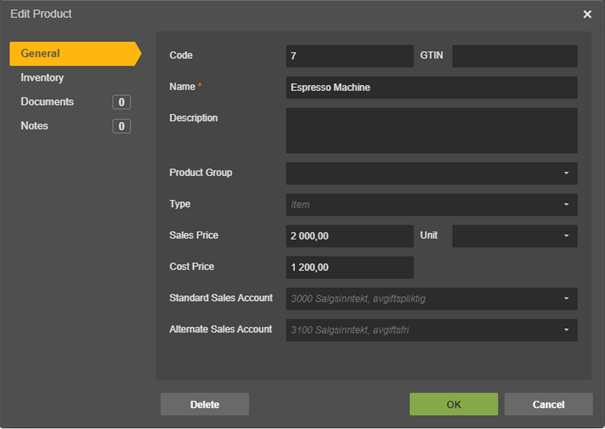
Task: Open the General tab
Action: [x=70, y=53]
